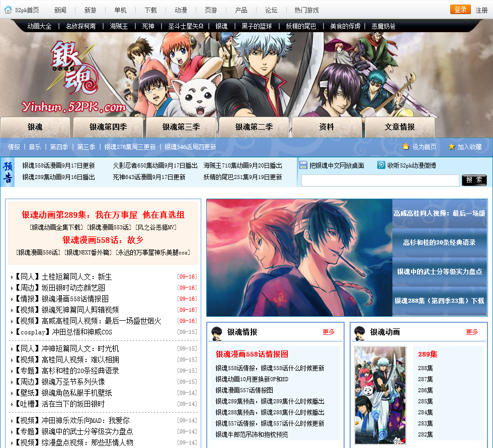The width and height of the screenshot is (493, 448).
Task: Click 加入收藏 link
Action: pos(469,147)
